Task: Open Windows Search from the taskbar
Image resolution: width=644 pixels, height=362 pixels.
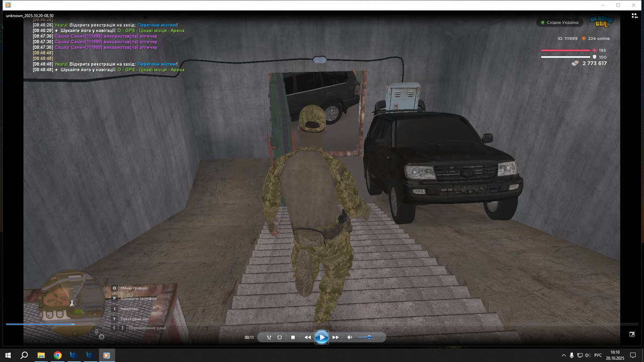Action: click(x=24, y=355)
